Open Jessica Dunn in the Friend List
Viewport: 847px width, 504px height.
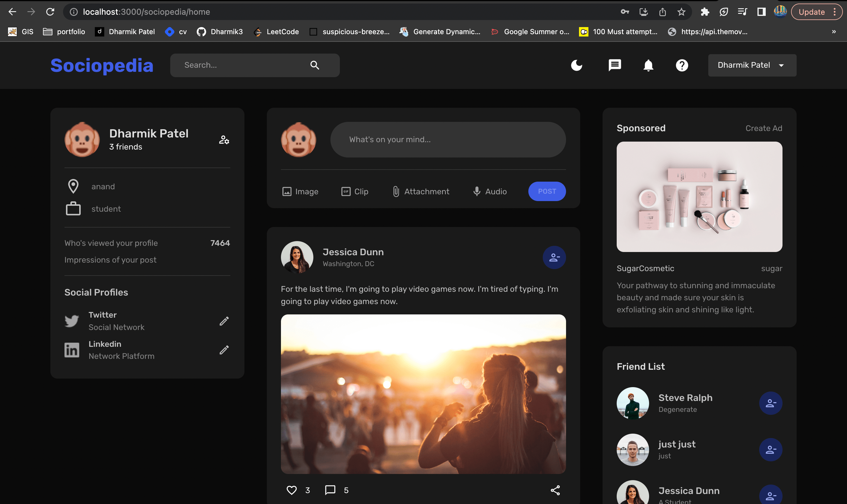[689, 491]
